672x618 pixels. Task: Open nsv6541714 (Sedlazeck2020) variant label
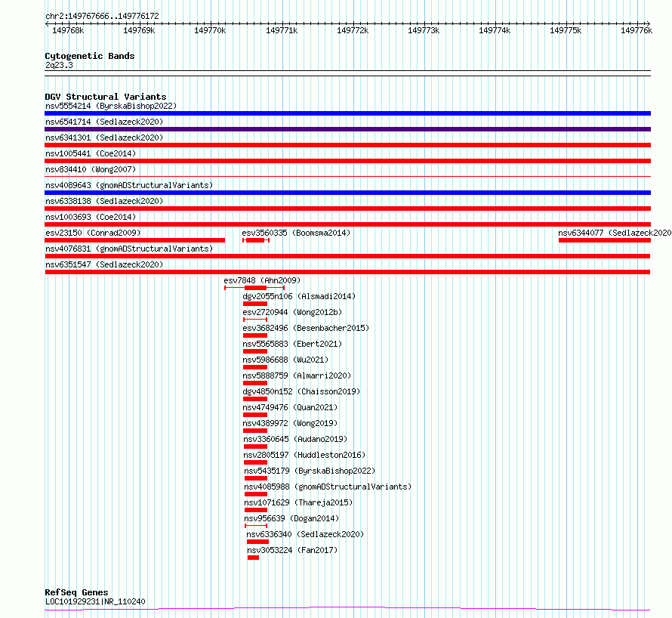[104, 122]
